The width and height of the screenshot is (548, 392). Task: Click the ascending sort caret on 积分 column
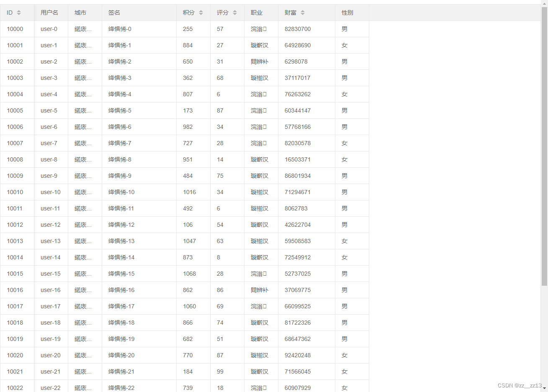tap(201, 10)
